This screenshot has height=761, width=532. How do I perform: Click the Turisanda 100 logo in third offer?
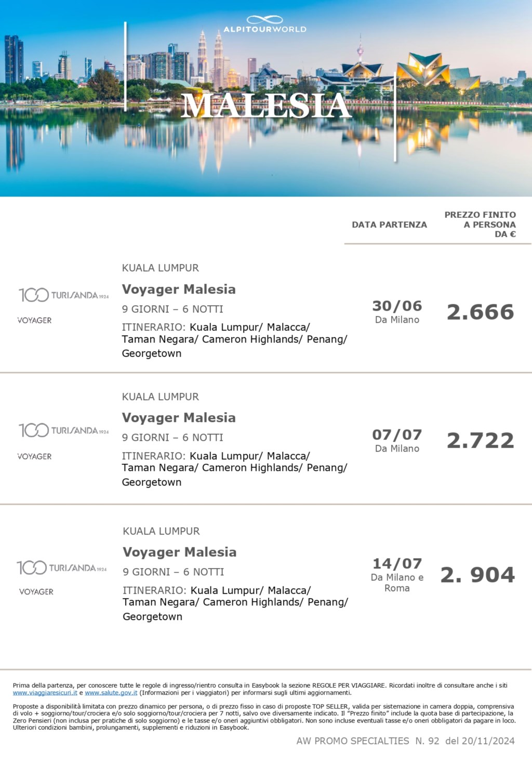[x=62, y=568]
